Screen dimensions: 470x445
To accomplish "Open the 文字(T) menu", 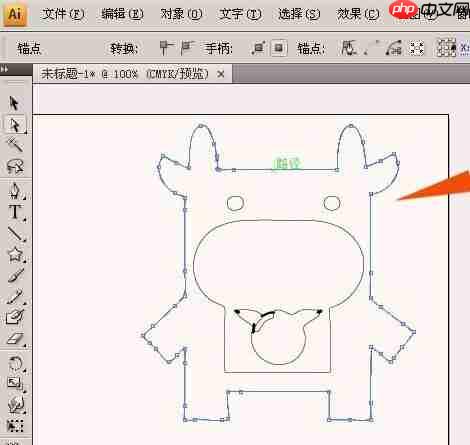I will pyautogui.click(x=240, y=14).
